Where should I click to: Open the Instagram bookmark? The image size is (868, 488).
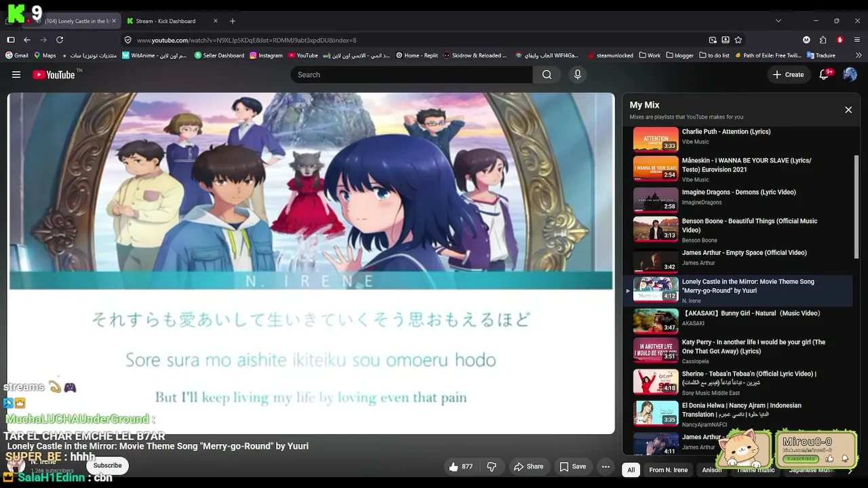[x=266, y=56]
